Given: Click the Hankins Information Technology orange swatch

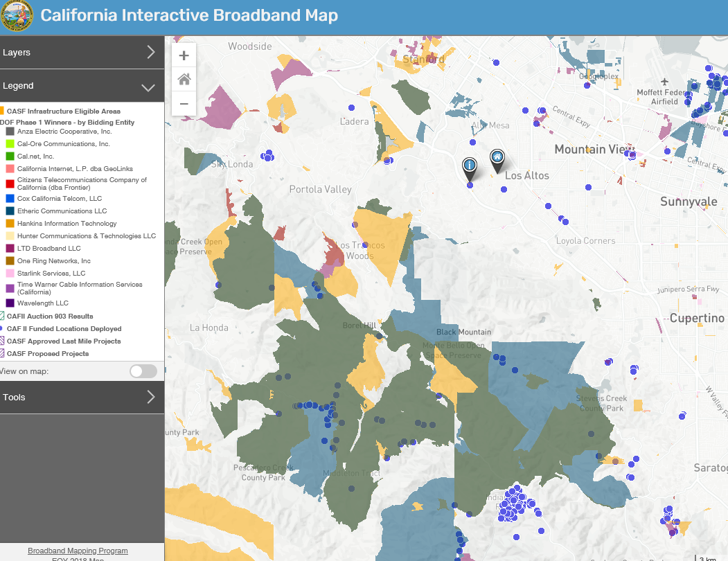Looking at the screenshot, I should pos(10,224).
